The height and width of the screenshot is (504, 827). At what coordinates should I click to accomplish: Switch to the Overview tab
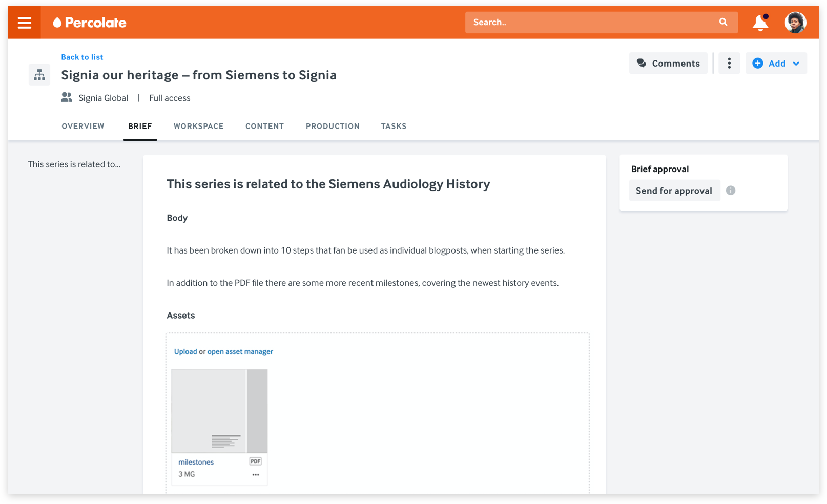click(83, 126)
